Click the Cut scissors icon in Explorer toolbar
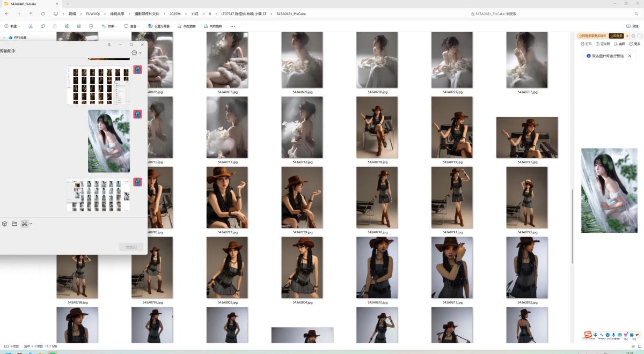The width and height of the screenshot is (644, 354). point(31,26)
